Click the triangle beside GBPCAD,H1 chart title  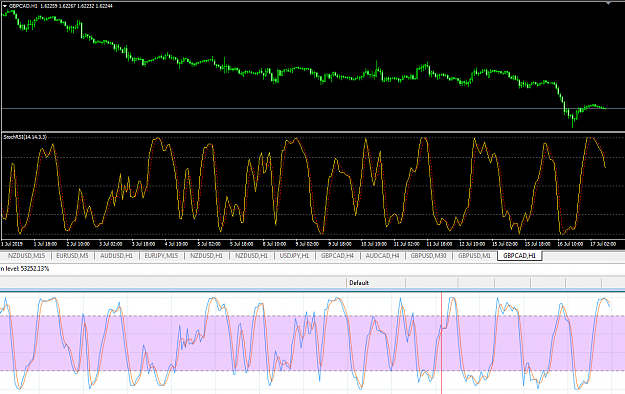point(5,6)
